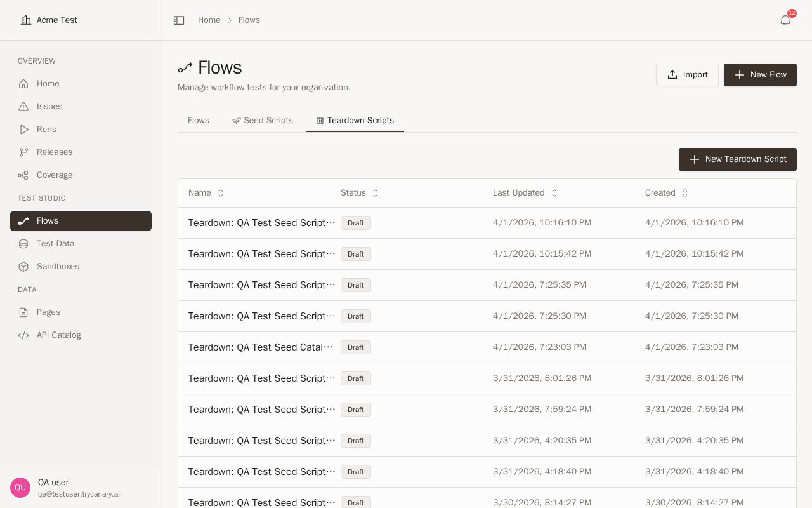This screenshot has width=812, height=508.
Task: Click the Releases branch icon
Action: (x=23, y=152)
